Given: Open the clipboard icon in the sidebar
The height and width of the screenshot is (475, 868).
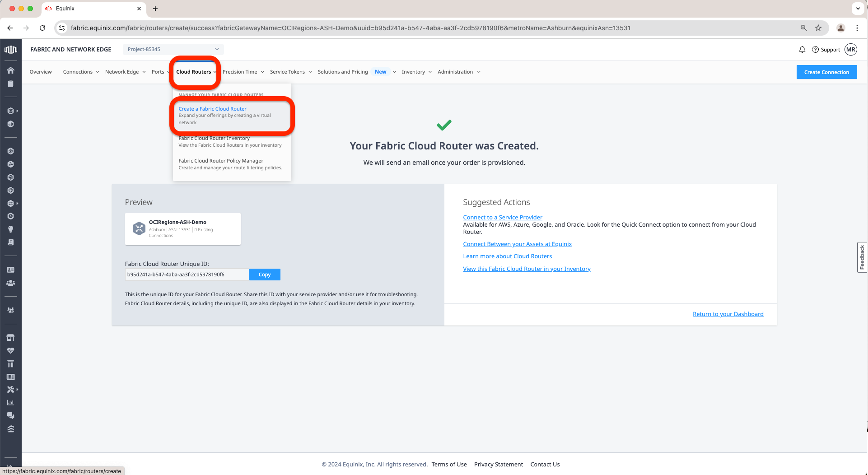Looking at the screenshot, I should coord(11,84).
